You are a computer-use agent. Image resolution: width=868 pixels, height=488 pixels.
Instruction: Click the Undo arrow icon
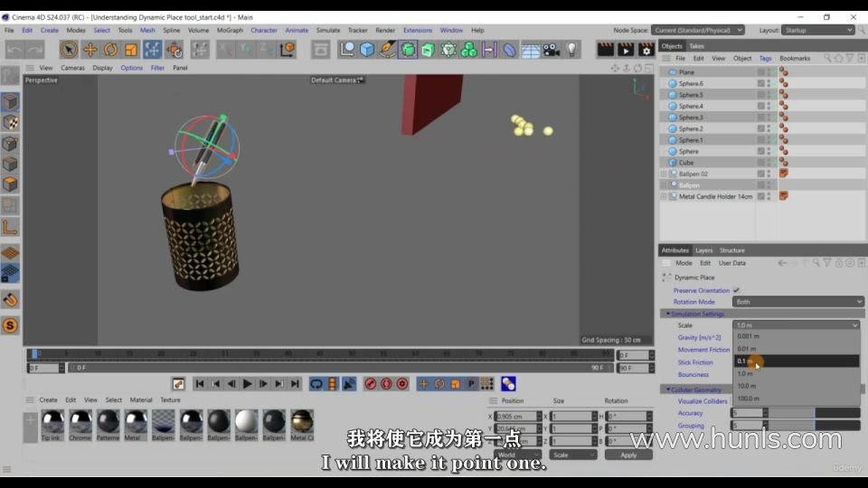(x=14, y=50)
